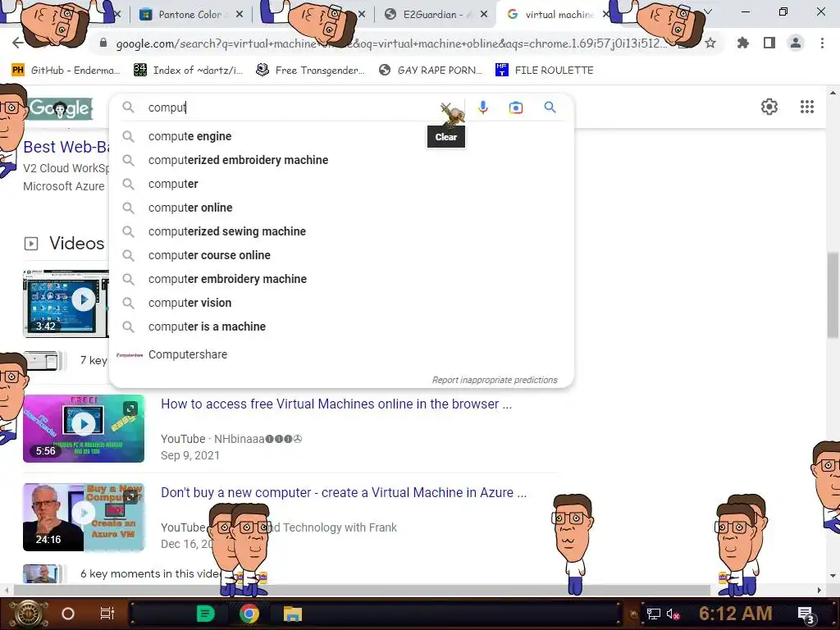Open Chrome from the taskbar
Image resolution: width=840 pixels, height=630 pixels.
[x=249, y=614]
